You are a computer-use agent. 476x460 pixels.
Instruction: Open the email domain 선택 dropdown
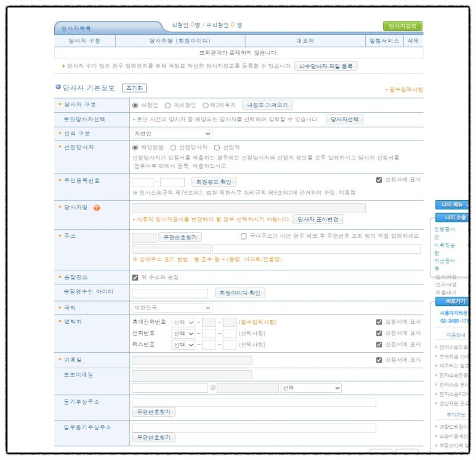point(311,388)
